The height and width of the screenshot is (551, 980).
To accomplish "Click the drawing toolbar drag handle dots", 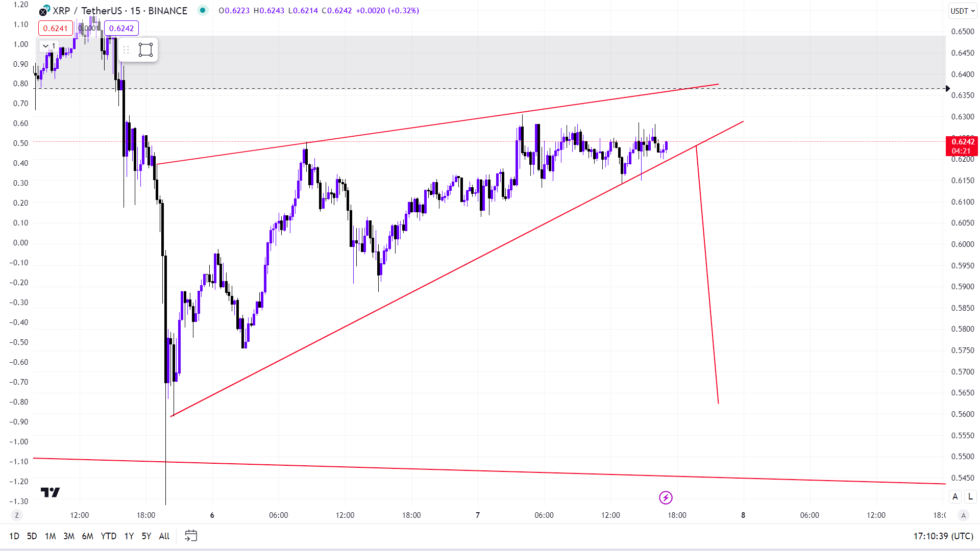I will click(x=126, y=49).
